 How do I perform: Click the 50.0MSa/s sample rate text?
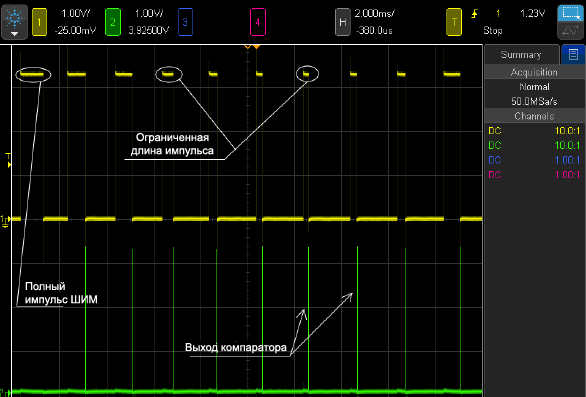(x=534, y=101)
